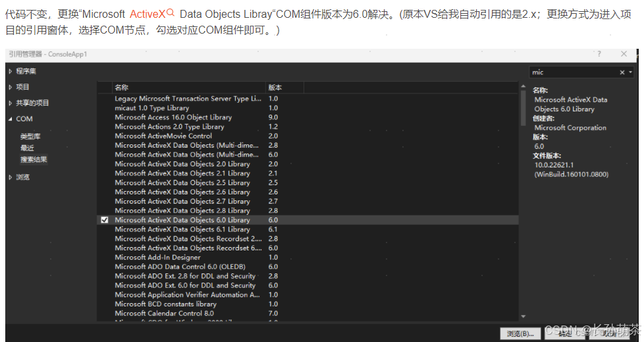Screen dimensions: 644x342
Task: Select Microsoft ActiveX Data Objects 2.7 Library
Action: 308,202
